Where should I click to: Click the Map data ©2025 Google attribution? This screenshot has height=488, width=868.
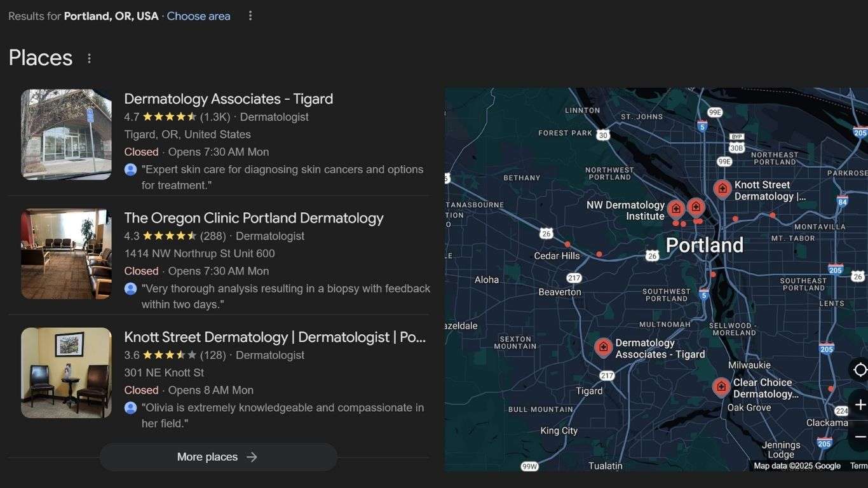(797, 466)
